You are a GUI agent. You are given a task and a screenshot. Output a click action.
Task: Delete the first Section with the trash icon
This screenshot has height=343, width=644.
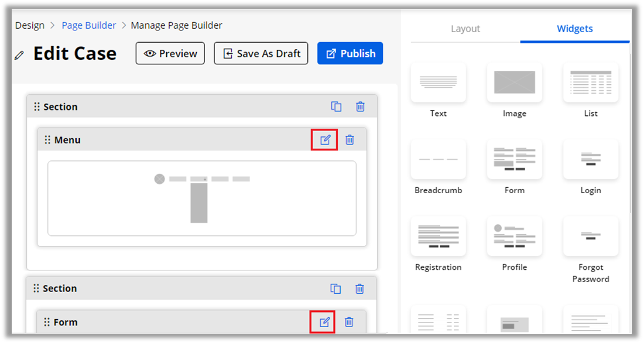click(x=360, y=107)
